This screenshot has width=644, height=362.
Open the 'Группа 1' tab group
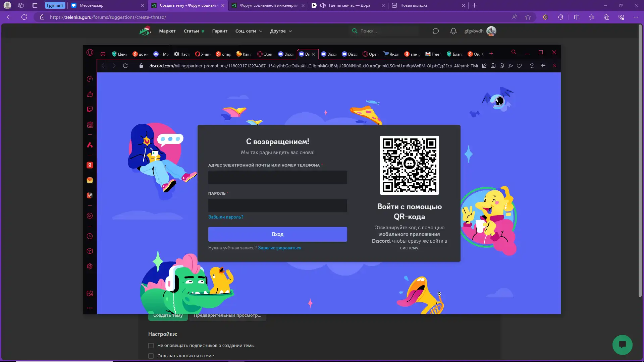tap(55, 5)
